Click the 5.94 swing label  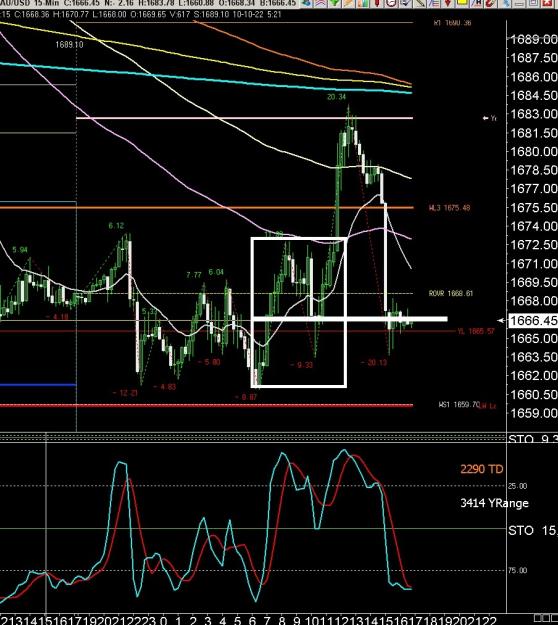[x=20, y=250]
